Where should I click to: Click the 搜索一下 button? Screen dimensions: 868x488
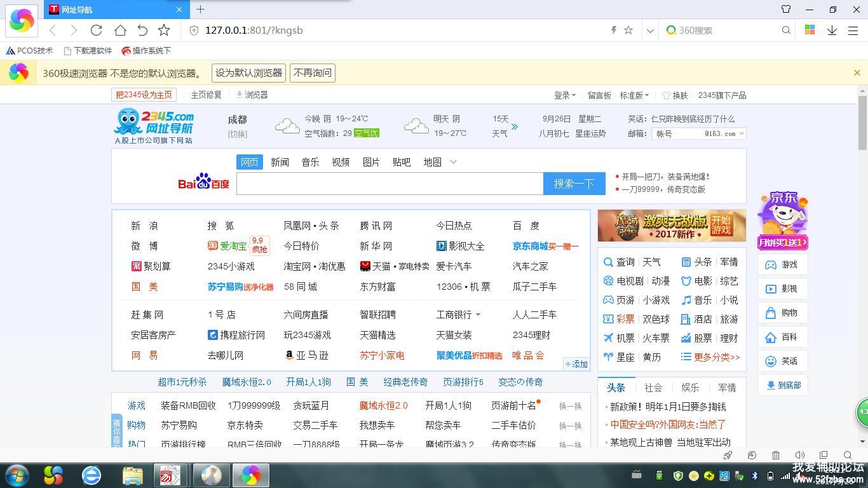click(574, 184)
